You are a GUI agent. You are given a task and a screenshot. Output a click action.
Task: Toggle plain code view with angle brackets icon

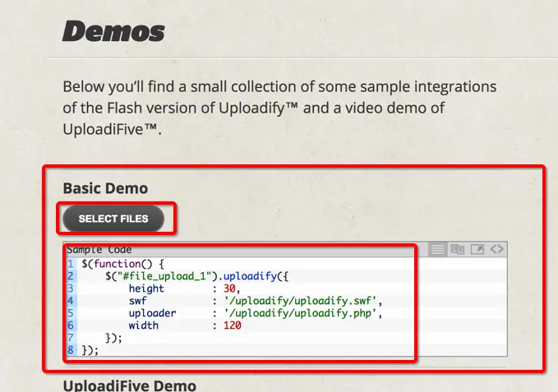coord(497,249)
